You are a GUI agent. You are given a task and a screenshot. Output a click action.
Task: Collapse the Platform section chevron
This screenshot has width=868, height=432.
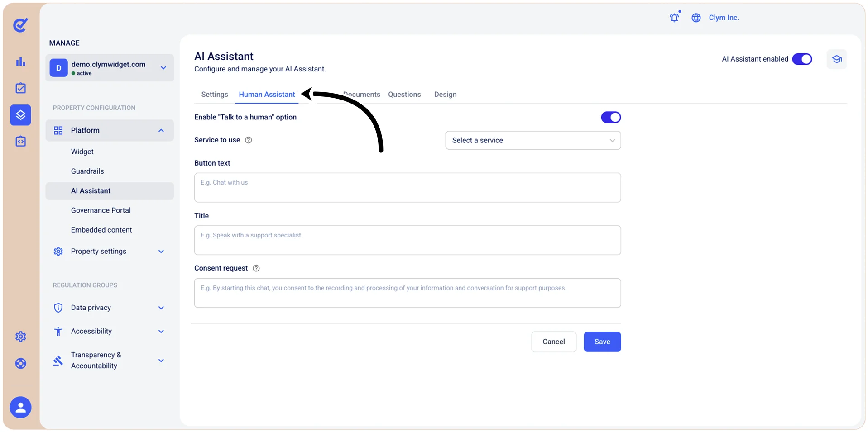[161, 131]
